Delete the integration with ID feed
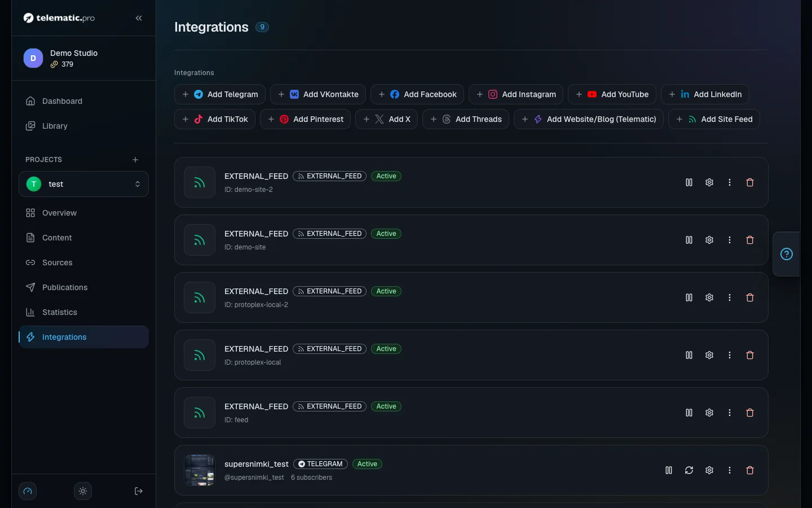 point(750,413)
